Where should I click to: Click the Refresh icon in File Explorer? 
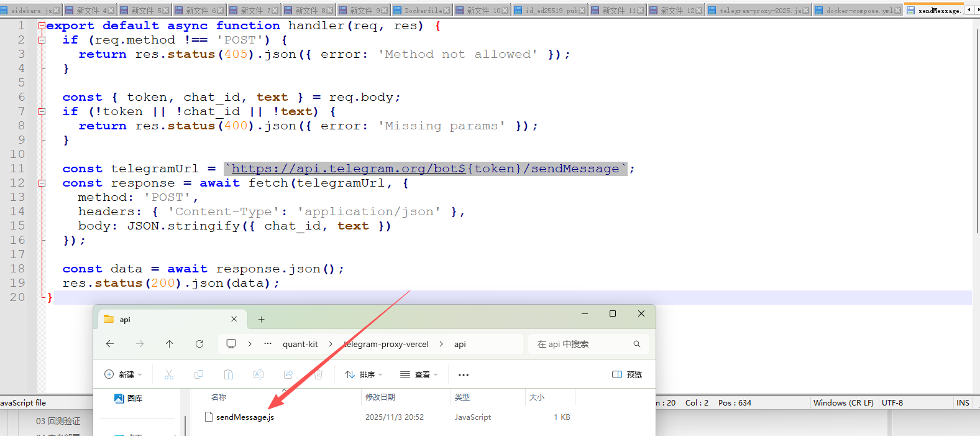(x=199, y=344)
